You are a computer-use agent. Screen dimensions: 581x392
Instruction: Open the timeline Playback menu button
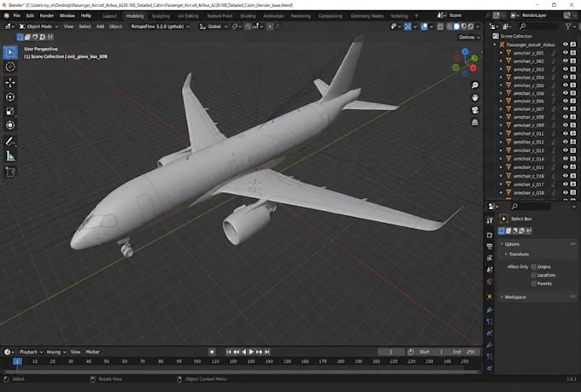tap(31, 352)
